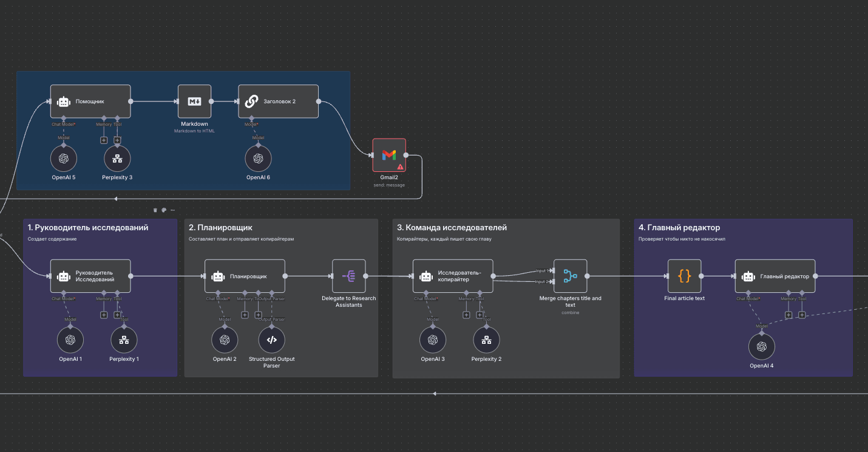Select the Помощник agent node

coord(90,101)
